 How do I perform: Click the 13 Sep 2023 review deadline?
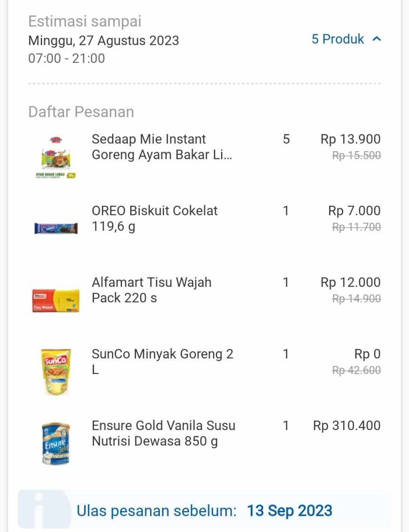tap(290, 511)
